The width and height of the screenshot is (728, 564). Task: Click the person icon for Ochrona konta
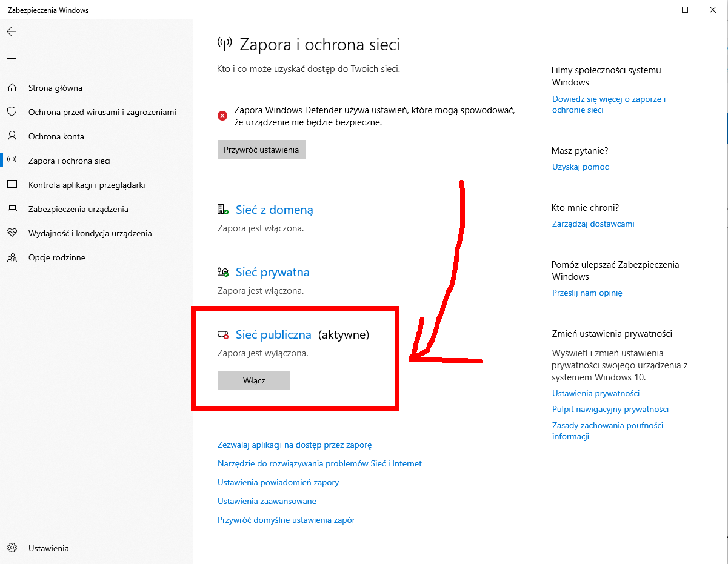(12, 136)
